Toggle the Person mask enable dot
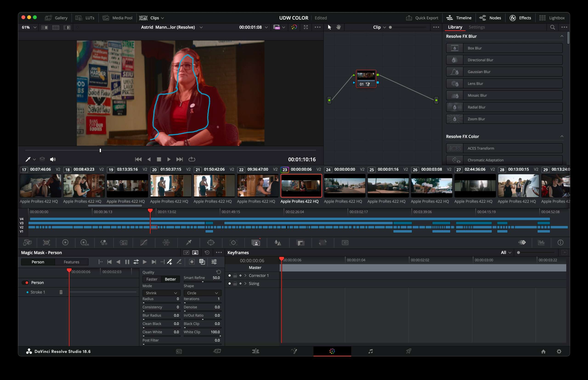The width and height of the screenshot is (588, 380). click(27, 283)
